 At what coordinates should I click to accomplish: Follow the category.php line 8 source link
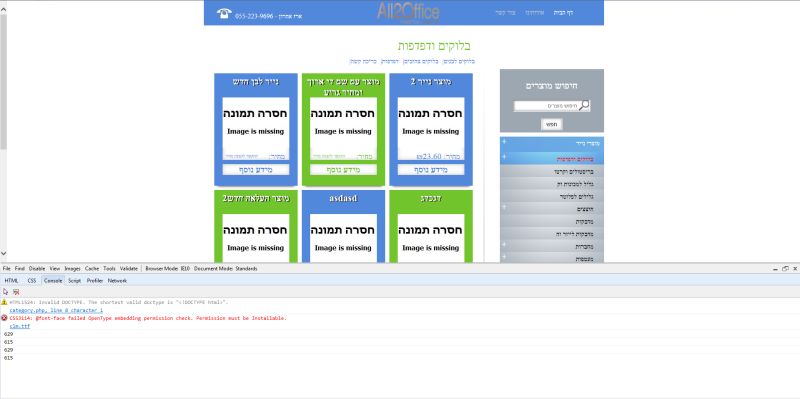pyautogui.click(x=56, y=310)
